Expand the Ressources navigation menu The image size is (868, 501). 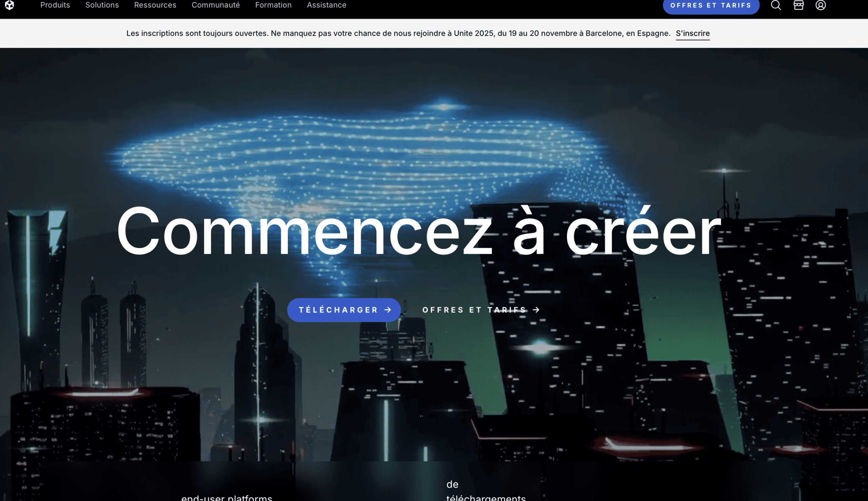pyautogui.click(x=155, y=5)
